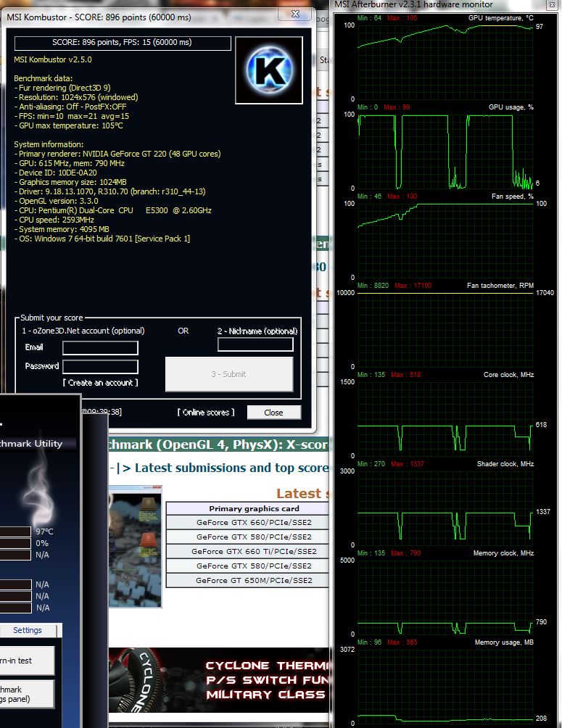Click the 97°C temperature reading
562x728 pixels.
click(44, 531)
